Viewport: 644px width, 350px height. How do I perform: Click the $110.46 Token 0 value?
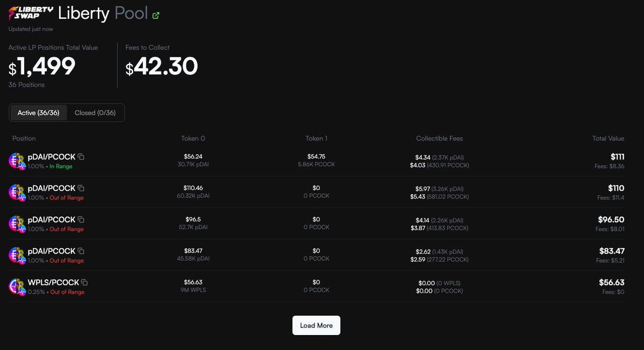click(x=193, y=188)
